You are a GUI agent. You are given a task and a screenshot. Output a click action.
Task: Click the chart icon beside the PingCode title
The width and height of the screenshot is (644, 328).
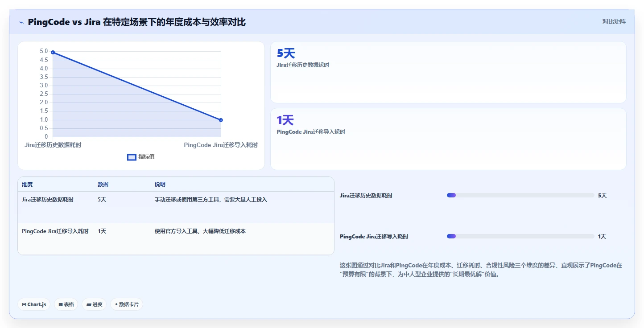click(21, 22)
